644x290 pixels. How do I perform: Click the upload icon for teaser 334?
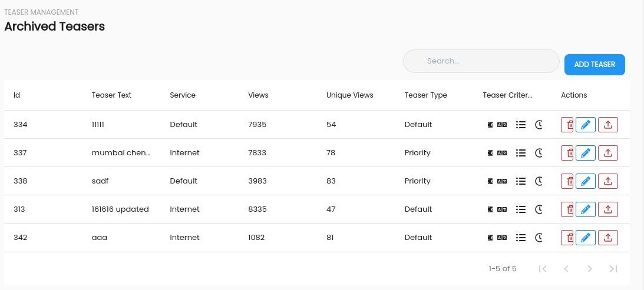608,125
